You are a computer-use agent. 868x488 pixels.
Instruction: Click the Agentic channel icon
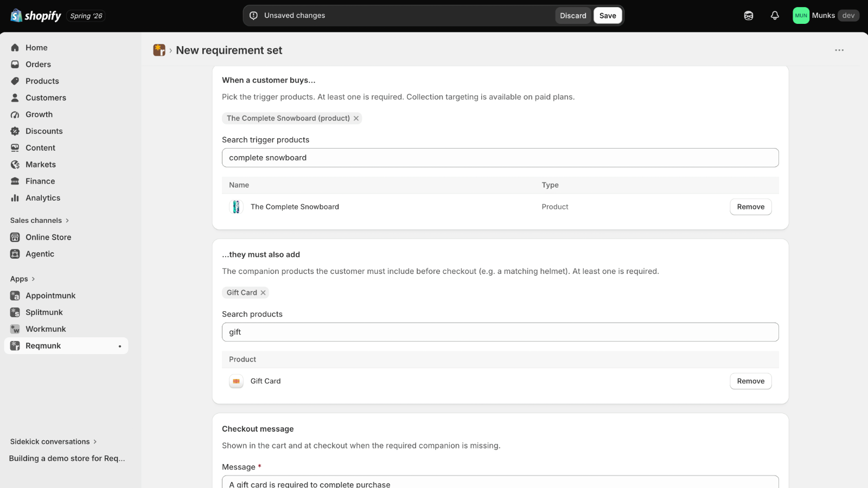(15, 254)
